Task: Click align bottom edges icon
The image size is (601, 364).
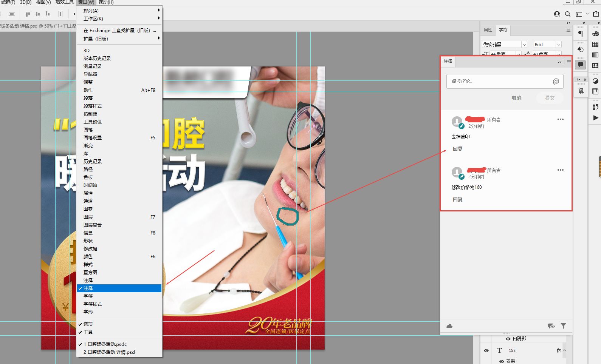Action: (48, 14)
